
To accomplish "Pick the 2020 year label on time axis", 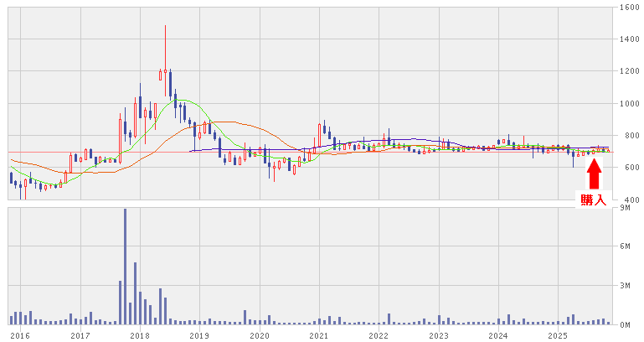I will pyautogui.click(x=260, y=335).
